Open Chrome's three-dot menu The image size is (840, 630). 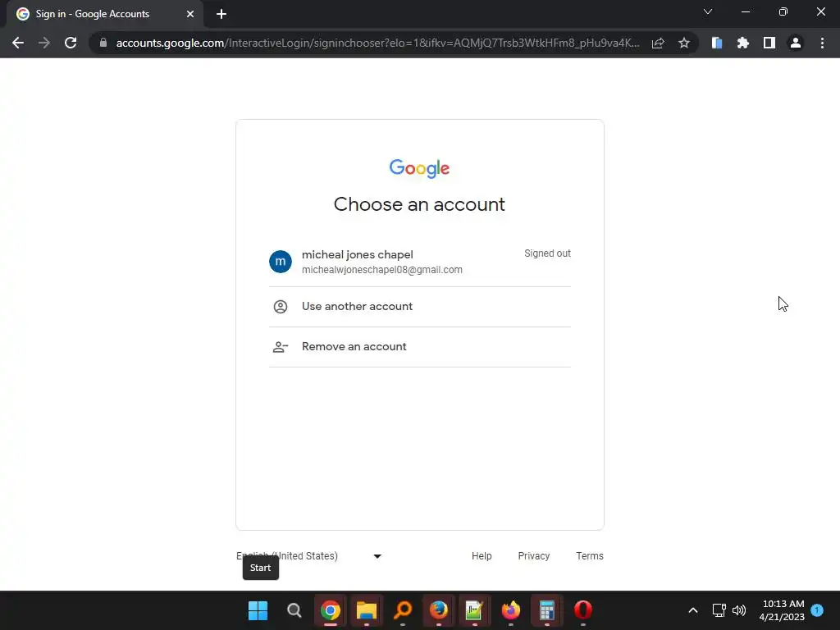click(x=822, y=43)
